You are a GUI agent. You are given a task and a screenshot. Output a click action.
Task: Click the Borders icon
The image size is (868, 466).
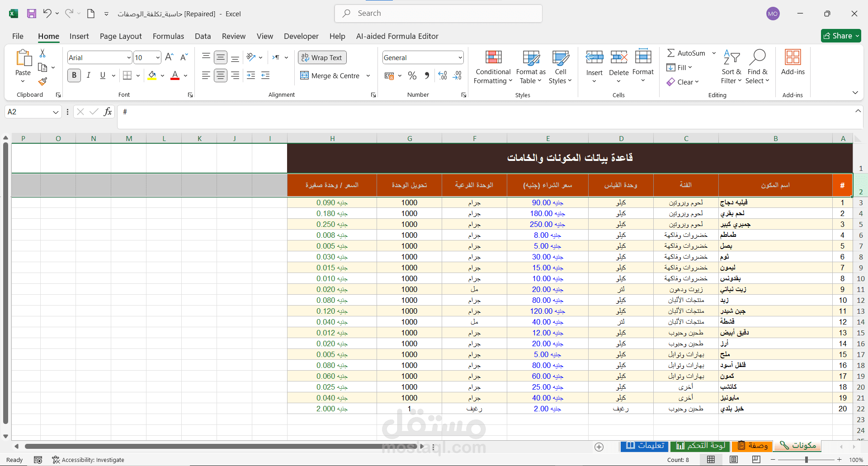pos(127,75)
